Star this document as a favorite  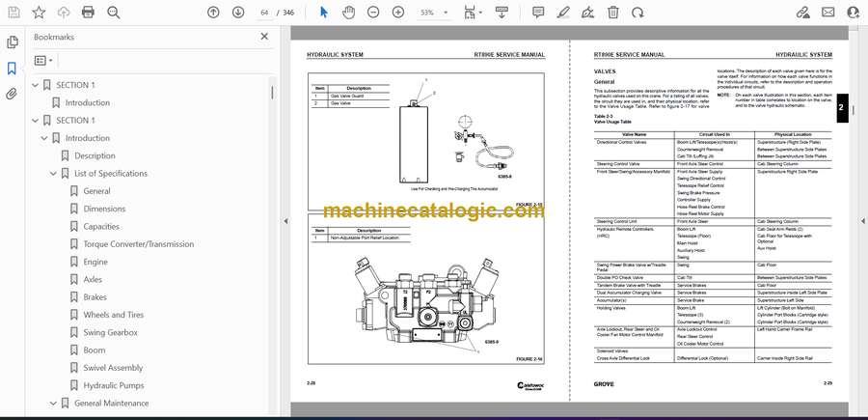[39, 13]
